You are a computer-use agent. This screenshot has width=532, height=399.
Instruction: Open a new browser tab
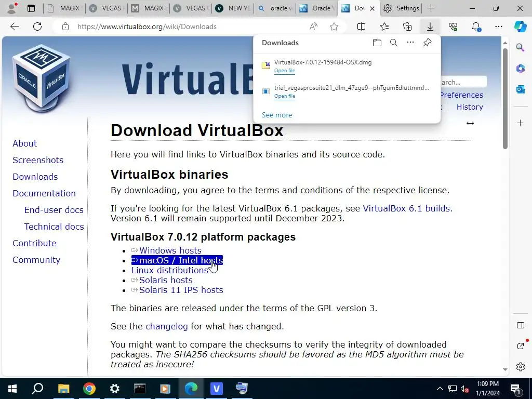coord(431,8)
